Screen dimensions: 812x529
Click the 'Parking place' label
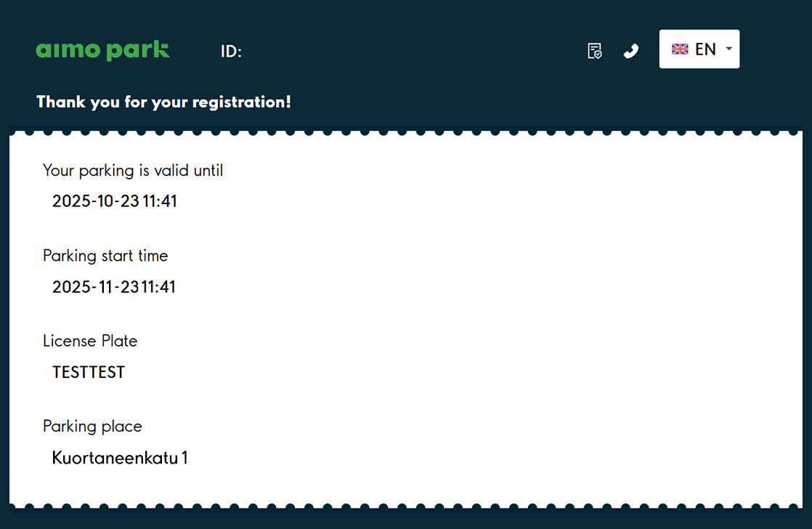pyautogui.click(x=92, y=426)
